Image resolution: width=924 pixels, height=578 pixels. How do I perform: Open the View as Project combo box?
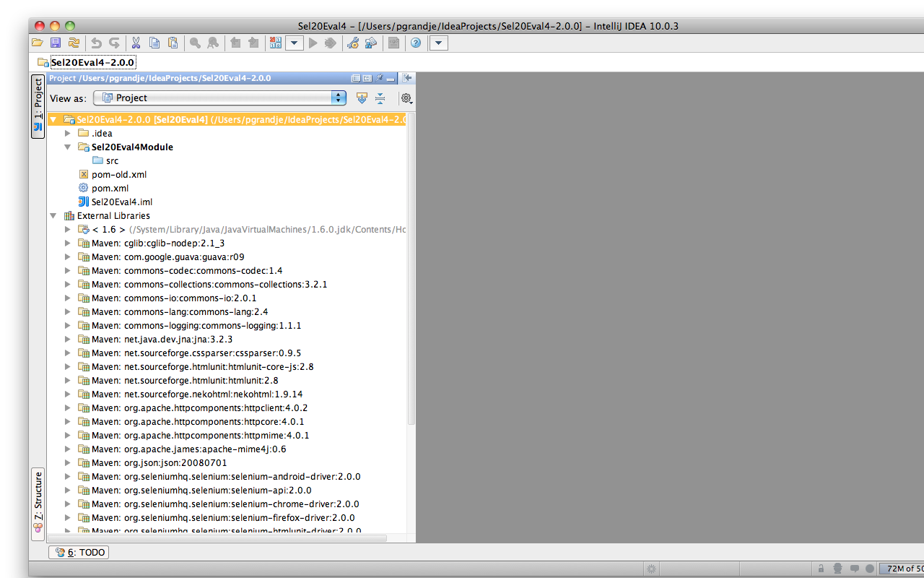[x=219, y=98]
